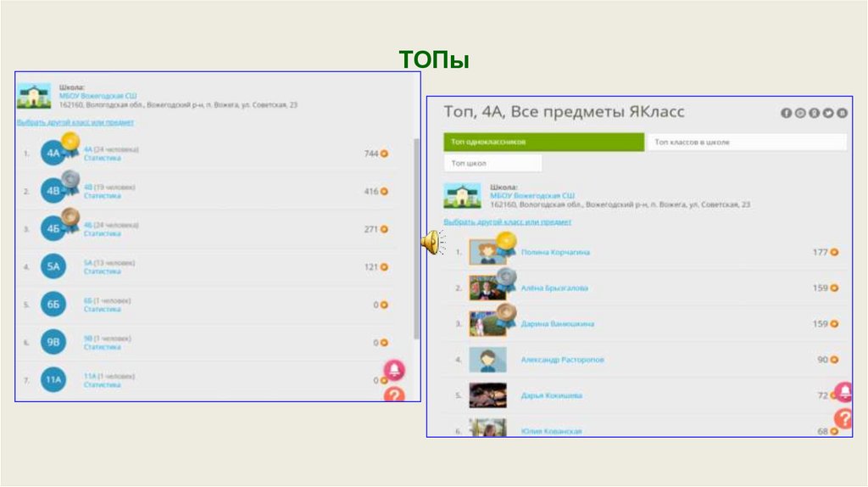Open Статистика link for class 4Б

coord(102,233)
